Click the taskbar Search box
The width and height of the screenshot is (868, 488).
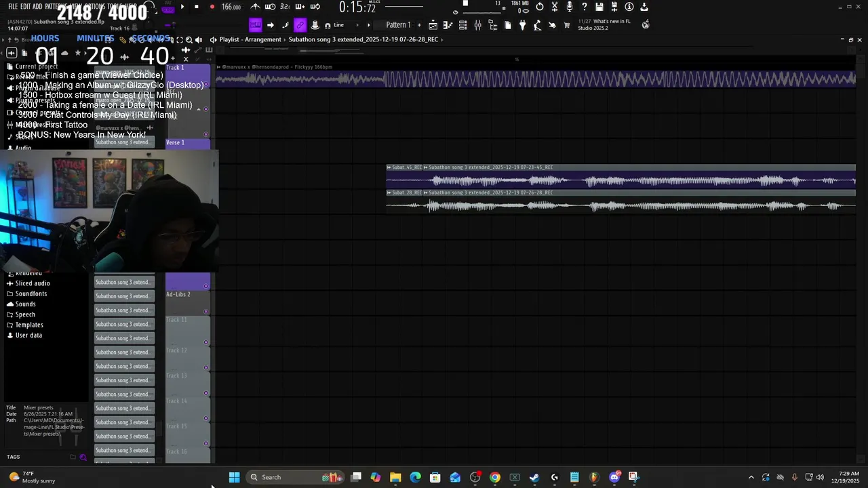click(295, 477)
